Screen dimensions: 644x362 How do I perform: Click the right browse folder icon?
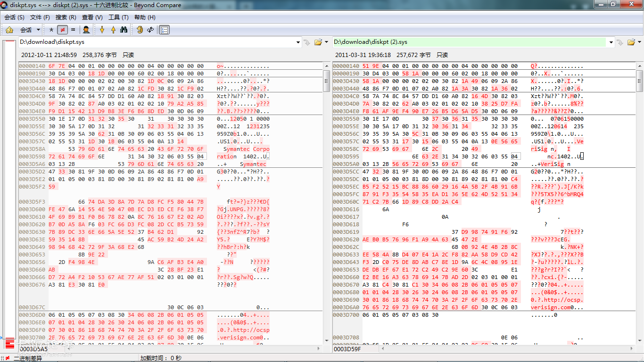pos(632,42)
